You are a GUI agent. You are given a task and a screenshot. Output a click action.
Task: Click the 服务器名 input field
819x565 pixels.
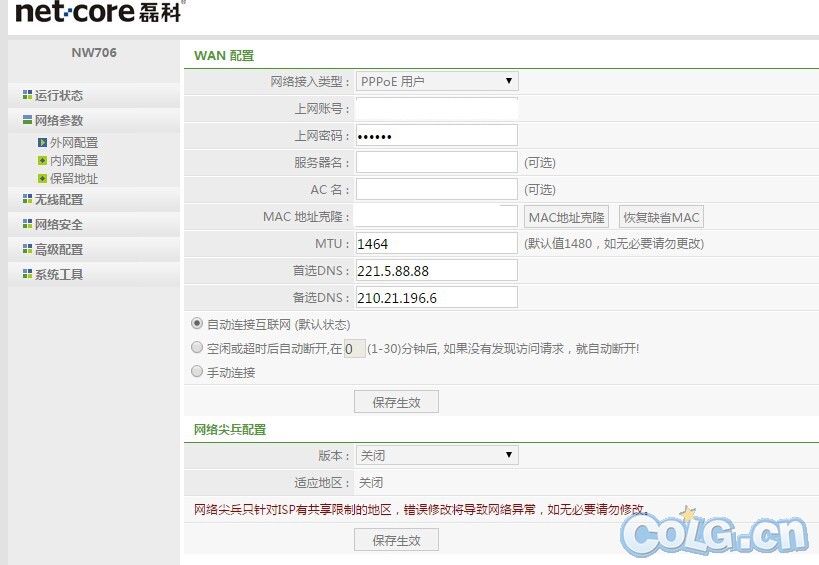point(437,162)
